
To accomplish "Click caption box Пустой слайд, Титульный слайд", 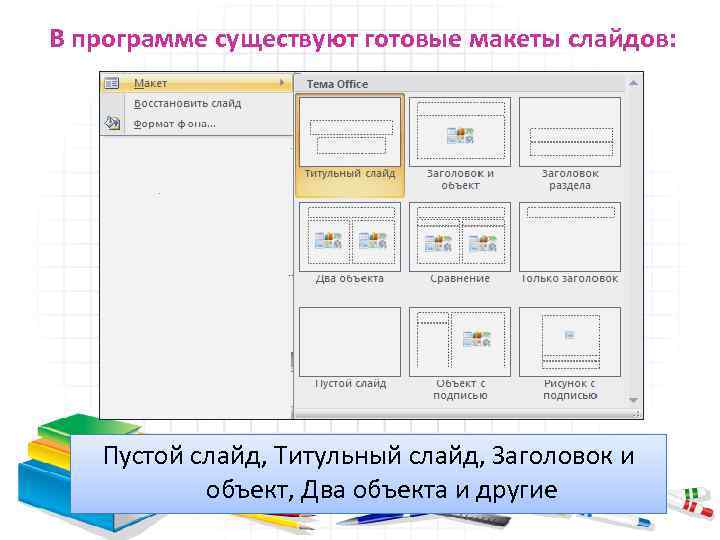I will tap(368, 473).
